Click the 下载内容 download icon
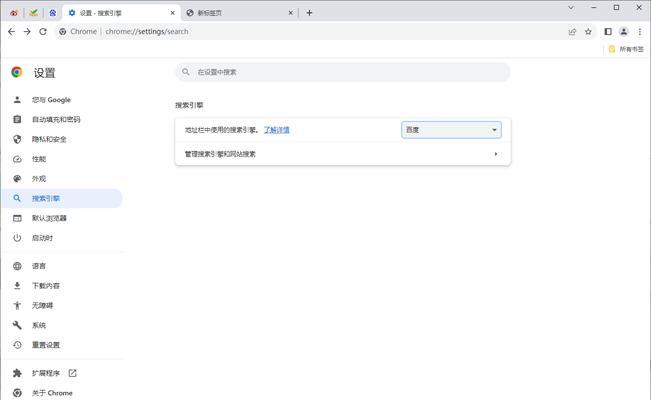The image size is (651, 400). pyautogui.click(x=17, y=286)
